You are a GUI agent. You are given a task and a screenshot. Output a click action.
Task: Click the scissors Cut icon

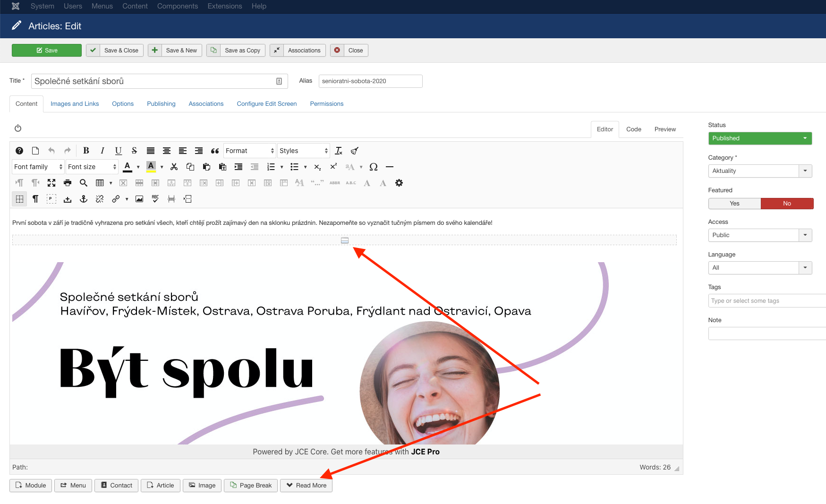point(174,167)
